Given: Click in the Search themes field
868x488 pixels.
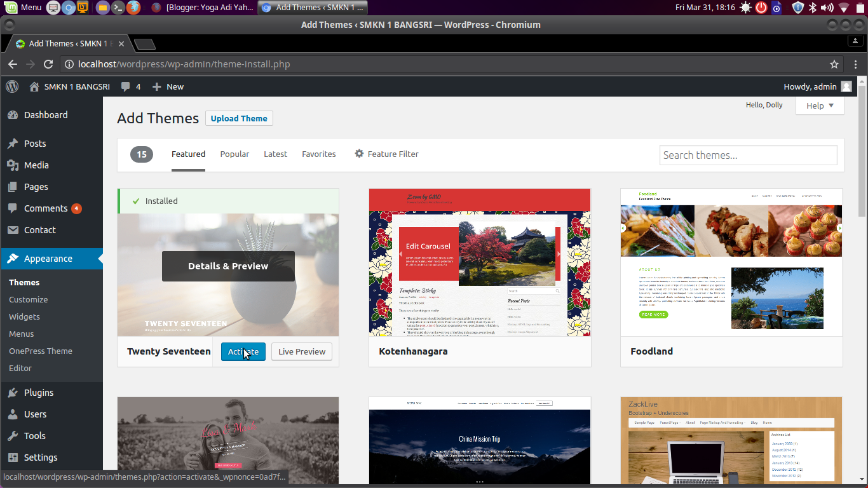Looking at the screenshot, I should click(x=749, y=155).
